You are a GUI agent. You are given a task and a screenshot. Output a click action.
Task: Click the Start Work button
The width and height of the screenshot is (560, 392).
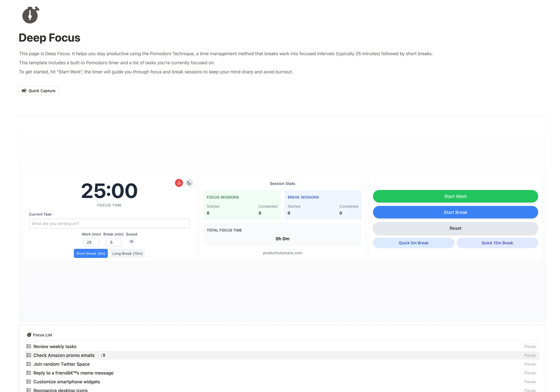455,196
